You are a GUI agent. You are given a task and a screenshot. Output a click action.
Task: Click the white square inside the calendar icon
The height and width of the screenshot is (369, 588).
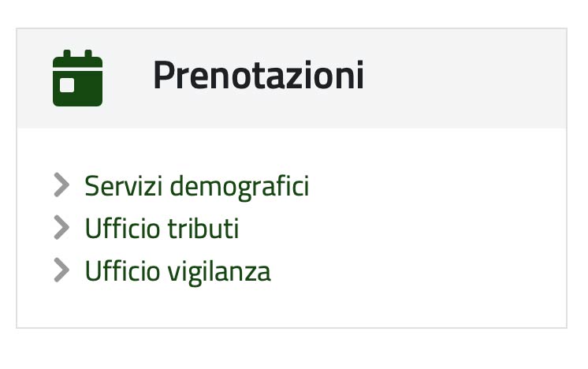coord(67,85)
